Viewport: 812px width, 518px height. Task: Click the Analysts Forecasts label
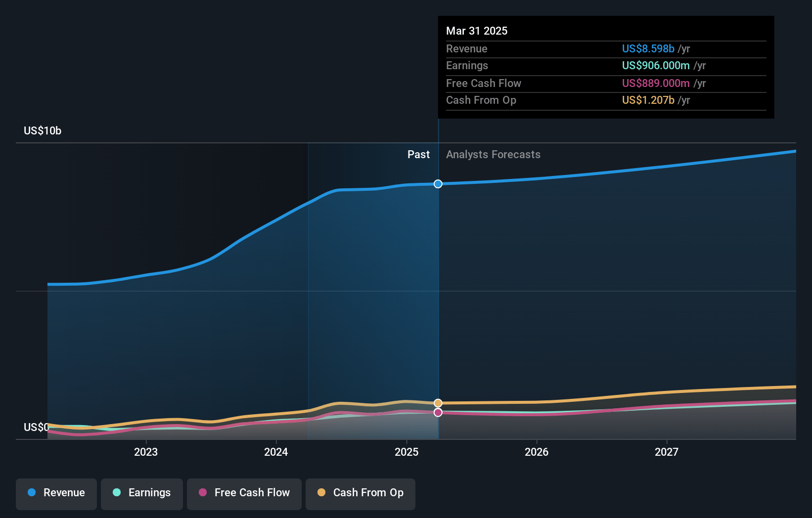coord(493,154)
